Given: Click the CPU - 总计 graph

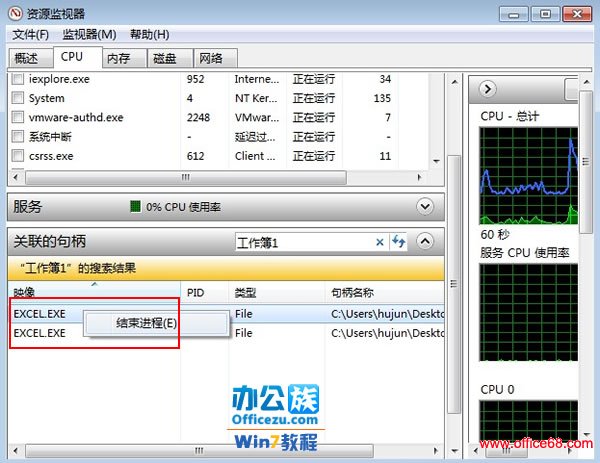Looking at the screenshot, I should click(529, 176).
